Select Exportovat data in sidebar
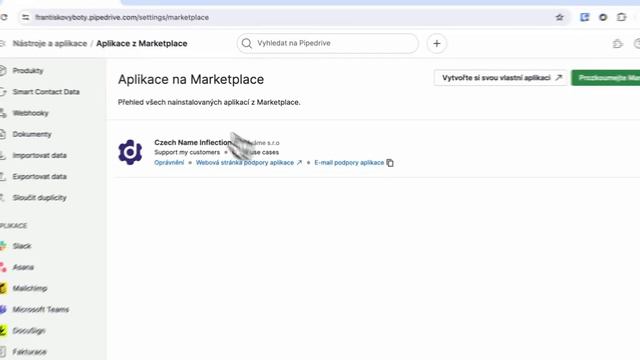Viewport: 640px width, 360px height. point(39,177)
